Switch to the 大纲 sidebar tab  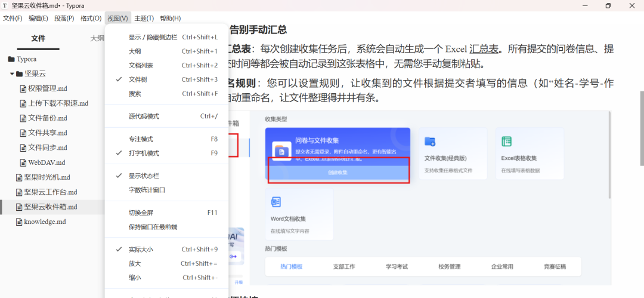point(97,38)
